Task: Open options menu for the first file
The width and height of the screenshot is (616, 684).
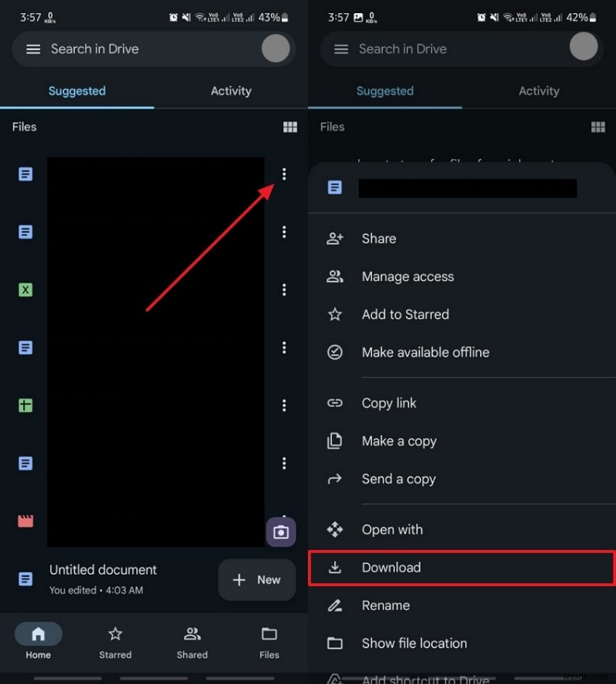Action: 284,174
